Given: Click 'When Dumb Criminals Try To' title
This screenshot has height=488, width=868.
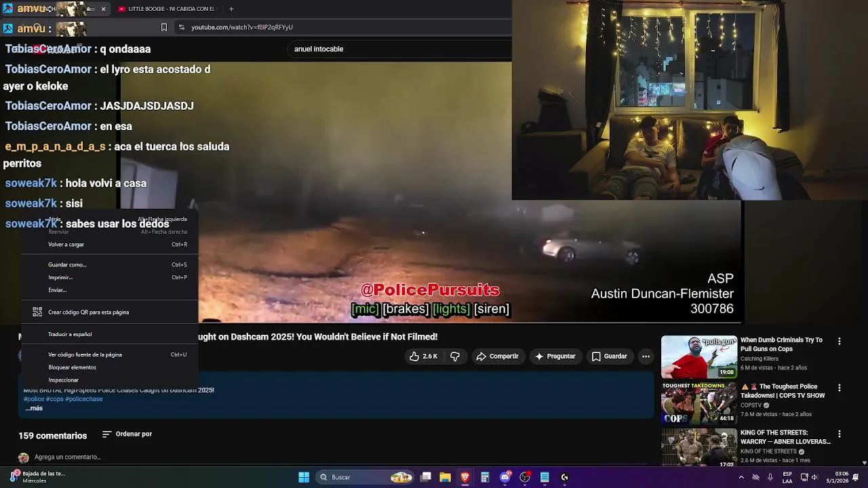Looking at the screenshot, I should (x=781, y=344).
